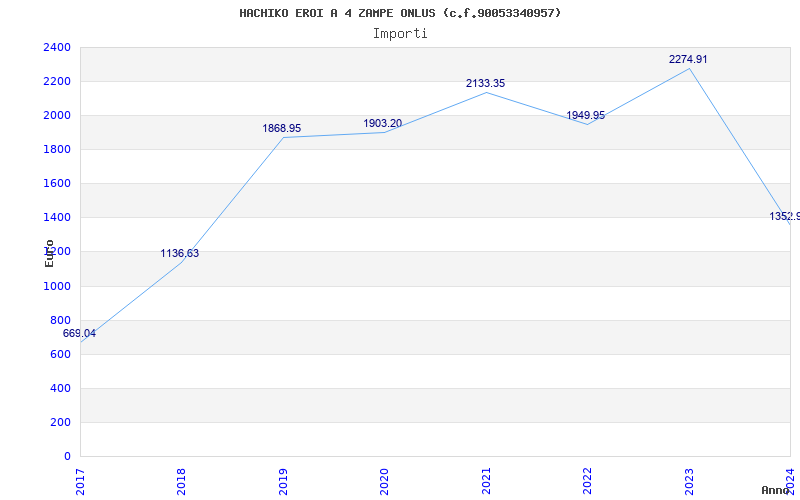The image size is (800, 500).
Task: Click the 400 y-axis label
Action: click(61, 389)
